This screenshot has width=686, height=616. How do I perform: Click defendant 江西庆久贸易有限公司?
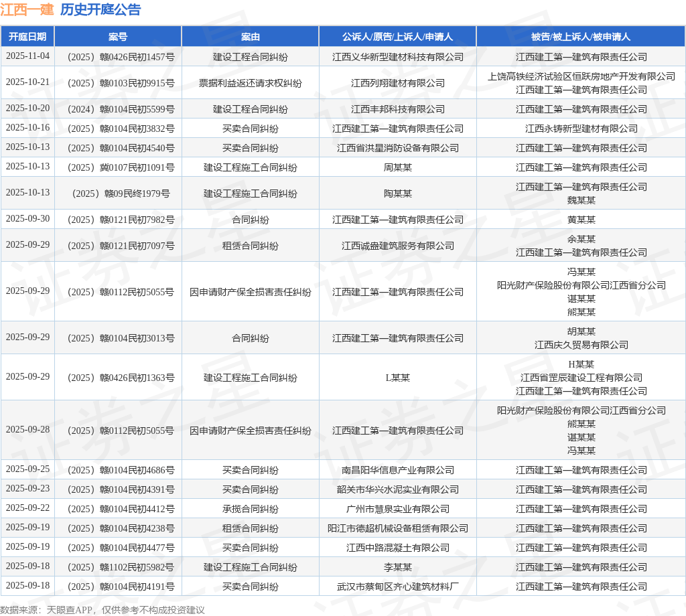tap(581, 345)
